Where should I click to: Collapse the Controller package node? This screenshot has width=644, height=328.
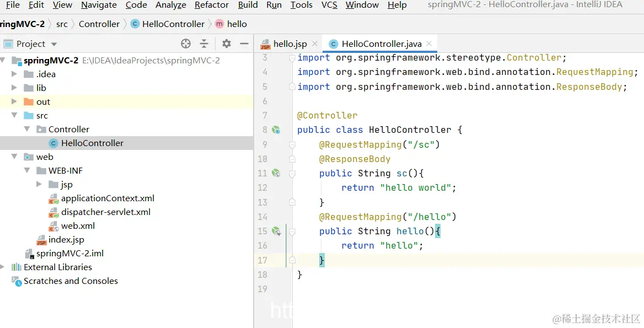27,129
